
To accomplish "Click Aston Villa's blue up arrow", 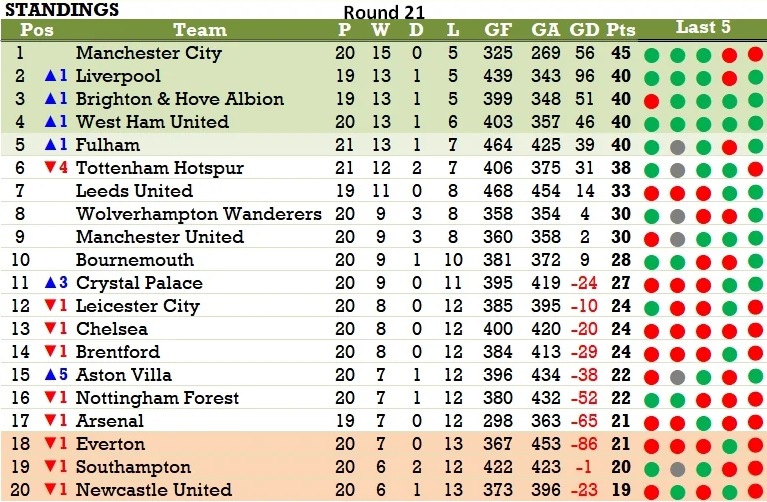I will (50, 375).
